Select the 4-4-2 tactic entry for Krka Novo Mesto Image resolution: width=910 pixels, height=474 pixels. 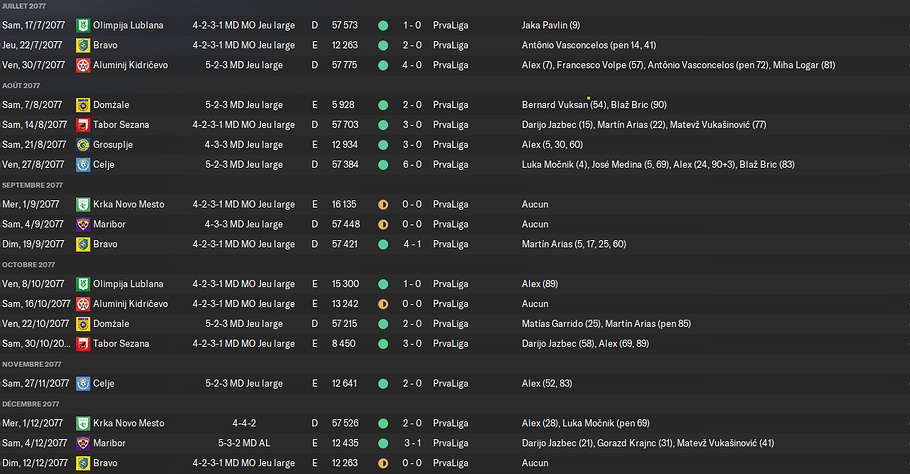coord(244,423)
